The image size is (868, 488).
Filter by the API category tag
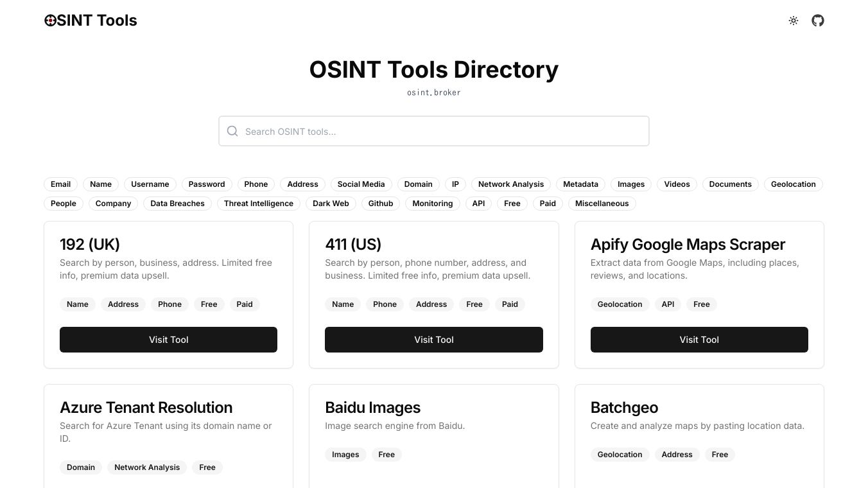pyautogui.click(x=478, y=204)
